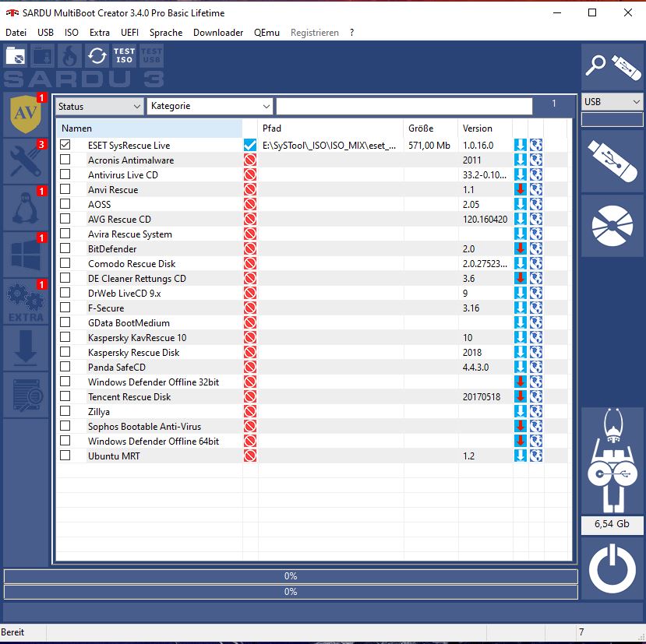This screenshot has height=644, width=646.
Task: Open the Kategorie filter dropdown
Action: (210, 106)
